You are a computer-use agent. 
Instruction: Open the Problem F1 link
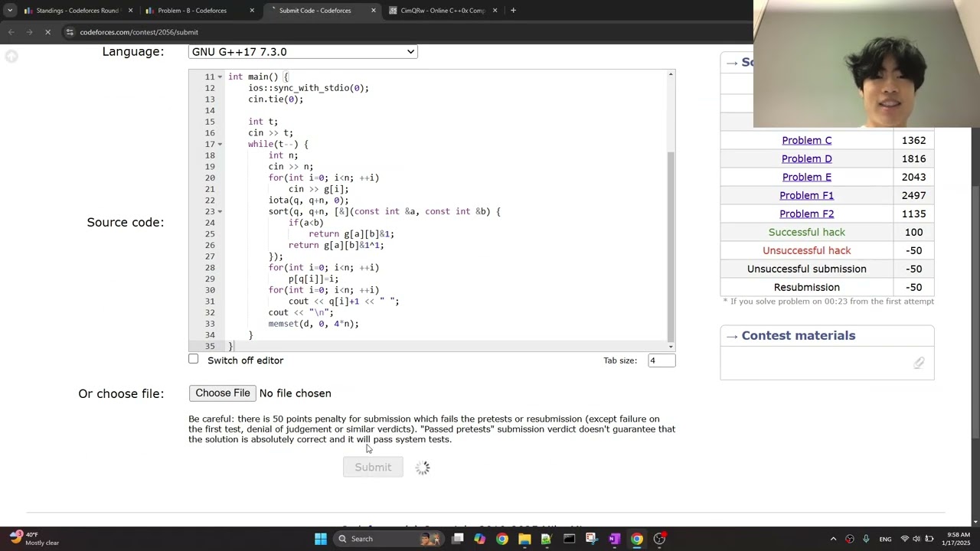pyautogui.click(x=806, y=195)
